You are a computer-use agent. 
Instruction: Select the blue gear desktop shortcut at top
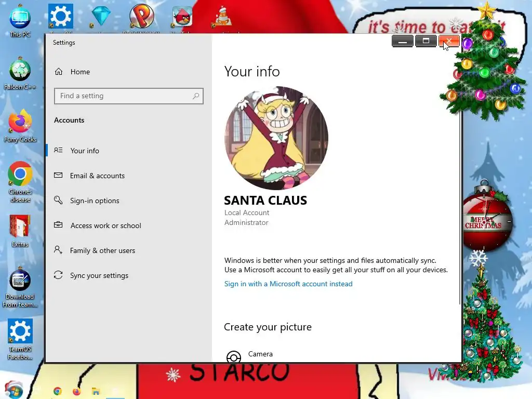pyautogui.click(x=61, y=16)
